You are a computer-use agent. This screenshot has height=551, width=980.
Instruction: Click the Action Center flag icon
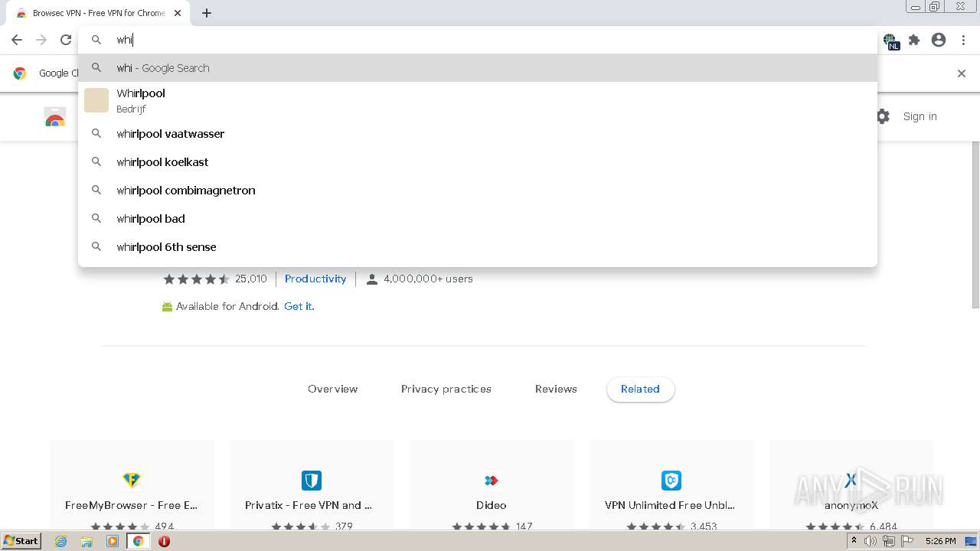907,541
